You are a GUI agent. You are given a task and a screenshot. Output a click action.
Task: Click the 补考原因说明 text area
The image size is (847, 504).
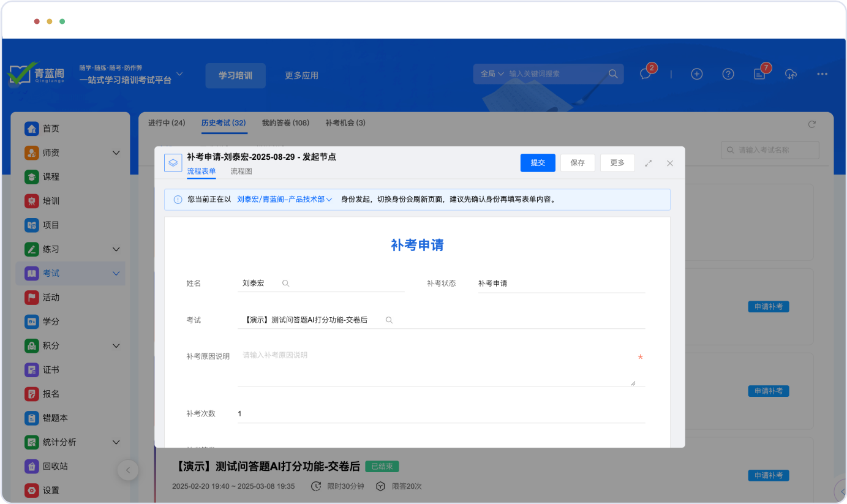click(x=436, y=367)
